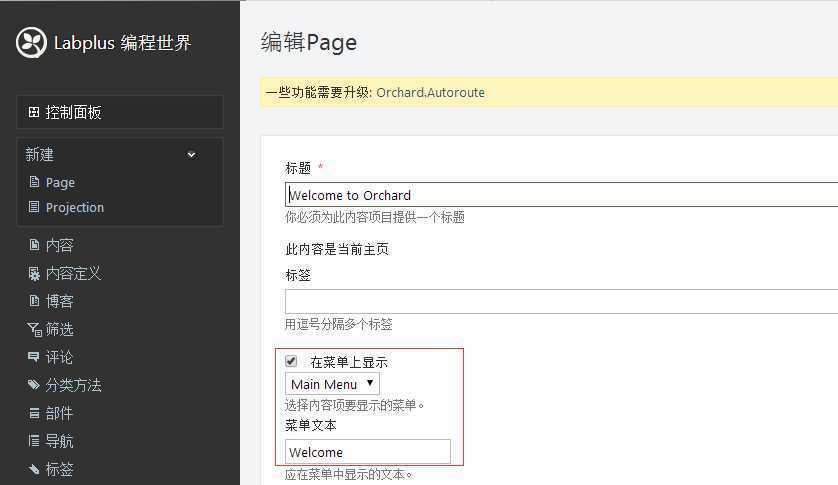
Task: Open the 导航 sidebar entry
Action: coord(59,441)
